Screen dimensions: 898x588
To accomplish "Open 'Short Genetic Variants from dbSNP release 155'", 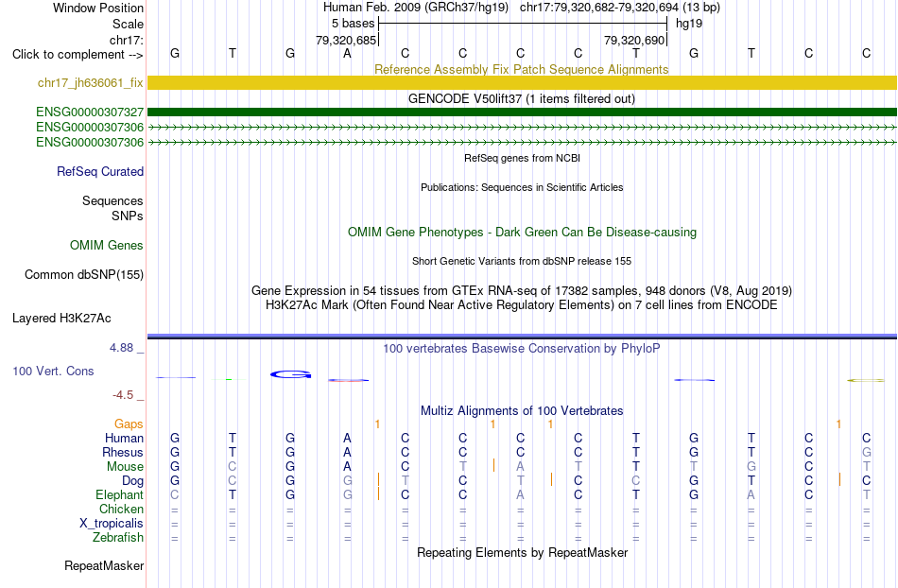I will (522, 261).
